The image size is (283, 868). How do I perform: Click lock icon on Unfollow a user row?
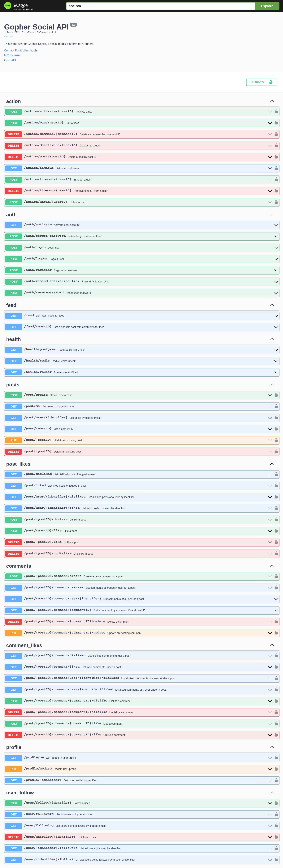[276, 837]
